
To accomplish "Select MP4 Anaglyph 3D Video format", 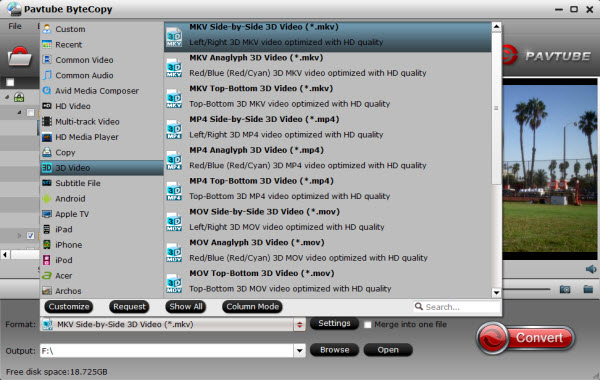I will tap(328, 158).
